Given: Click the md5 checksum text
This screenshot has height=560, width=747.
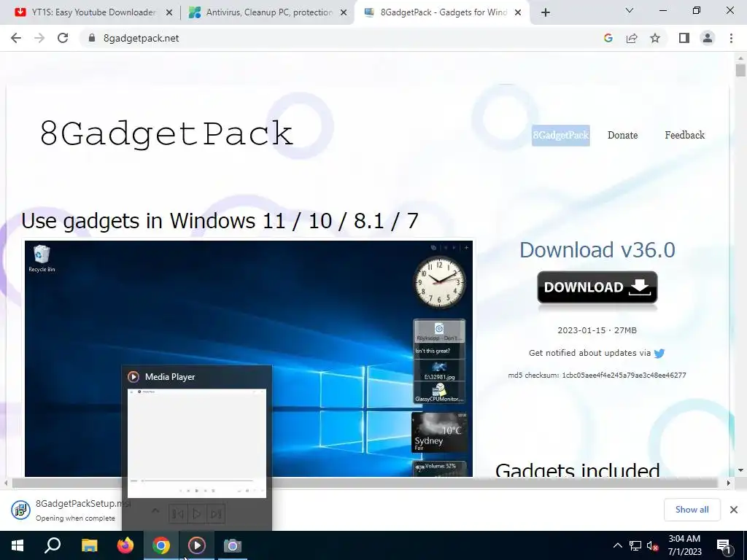Looking at the screenshot, I should coord(597,376).
